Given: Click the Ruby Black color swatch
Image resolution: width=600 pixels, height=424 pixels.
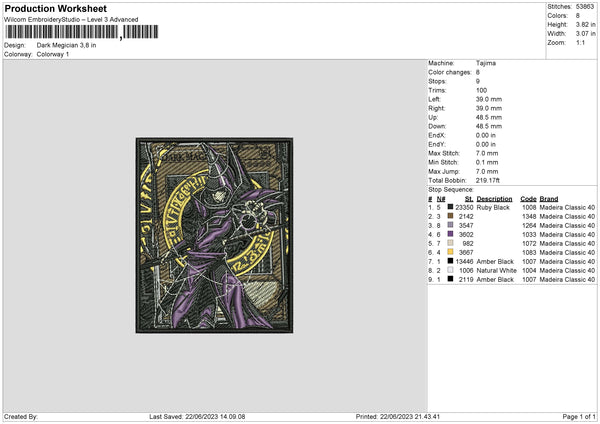Looking at the screenshot, I should click(450, 207).
